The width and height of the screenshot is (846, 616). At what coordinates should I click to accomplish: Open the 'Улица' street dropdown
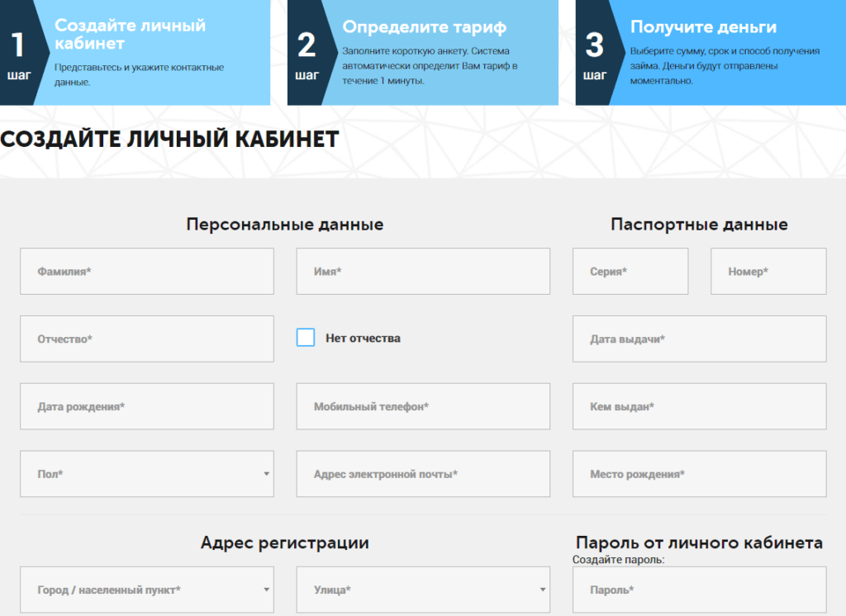coord(422,590)
